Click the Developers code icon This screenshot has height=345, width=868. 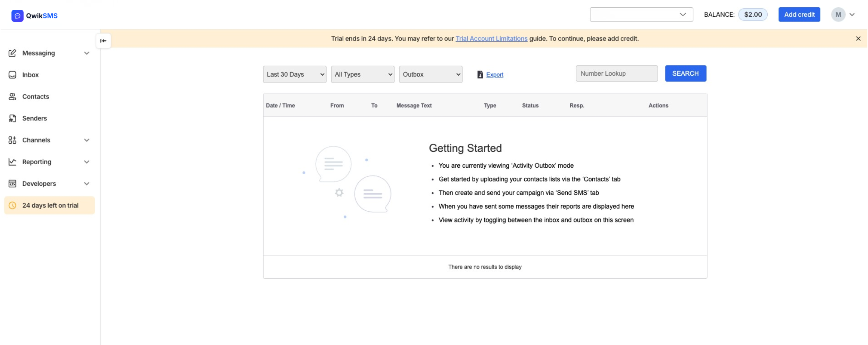click(12, 184)
